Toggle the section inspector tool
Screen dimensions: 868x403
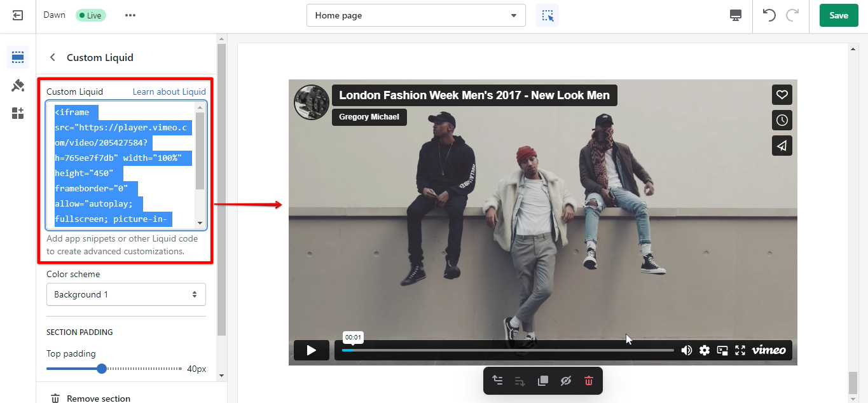[x=547, y=15]
